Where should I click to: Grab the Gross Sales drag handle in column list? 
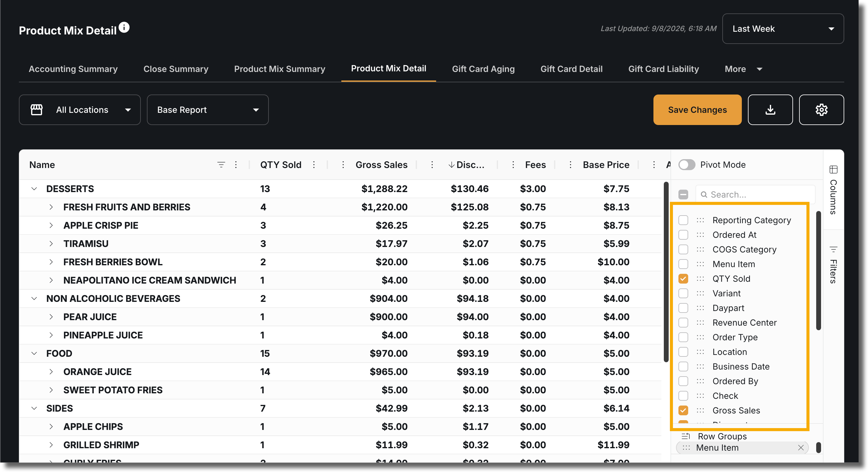(x=700, y=410)
